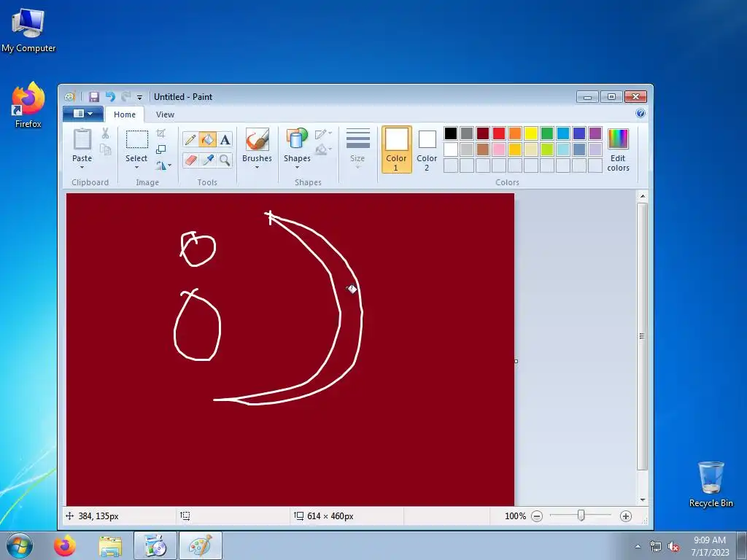Select Recycle Bin desktop icon
747x560 pixels.
point(711,484)
